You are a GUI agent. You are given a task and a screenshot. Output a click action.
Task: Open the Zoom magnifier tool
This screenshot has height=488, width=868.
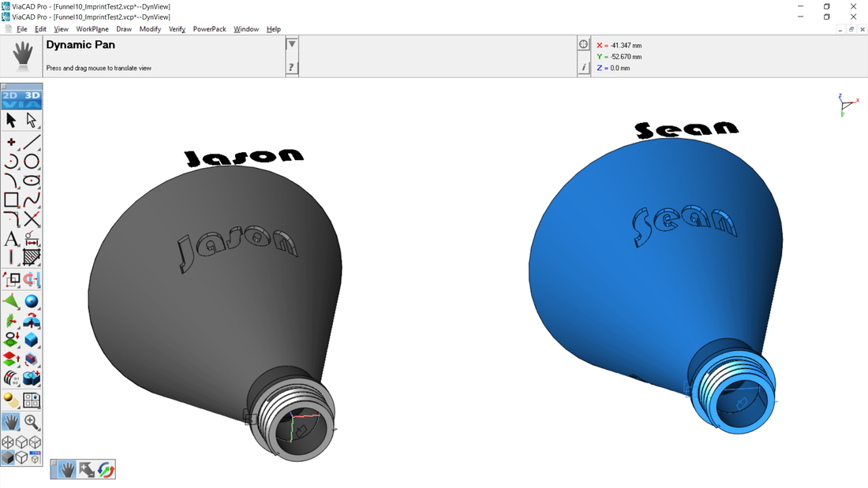coord(32,422)
